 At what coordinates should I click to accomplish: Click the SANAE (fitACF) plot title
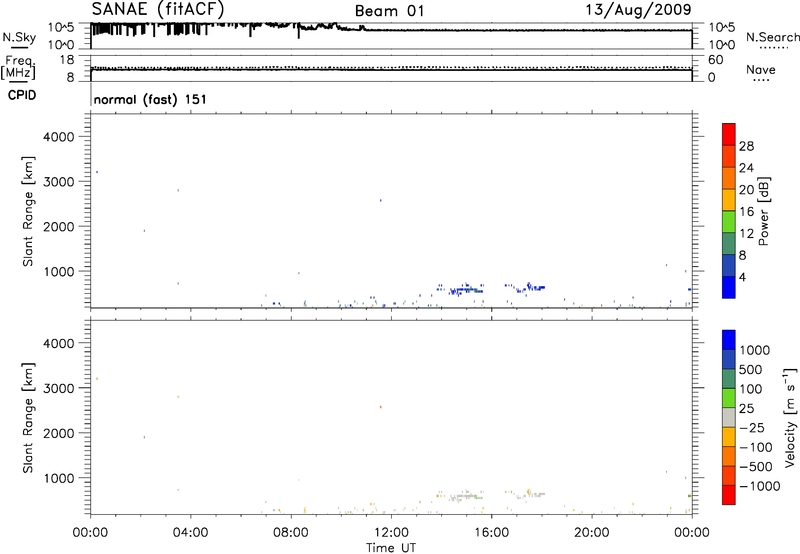pyautogui.click(x=158, y=9)
